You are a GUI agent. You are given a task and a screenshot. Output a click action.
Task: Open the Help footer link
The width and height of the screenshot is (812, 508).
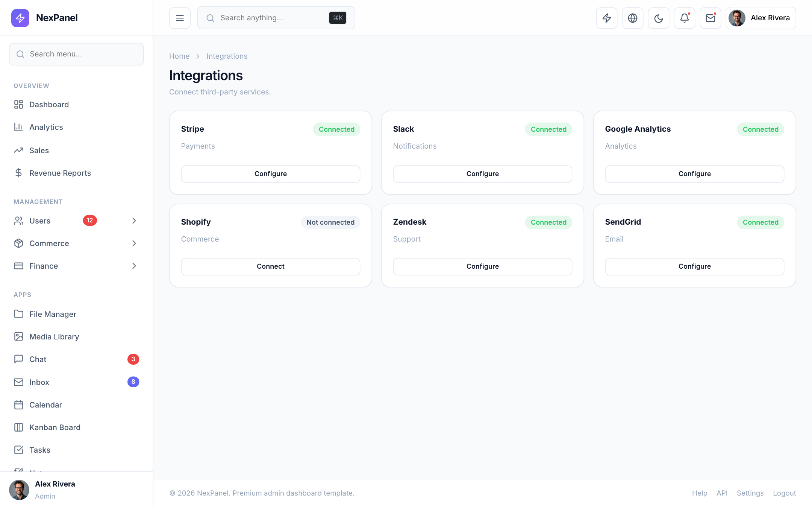[x=700, y=493]
